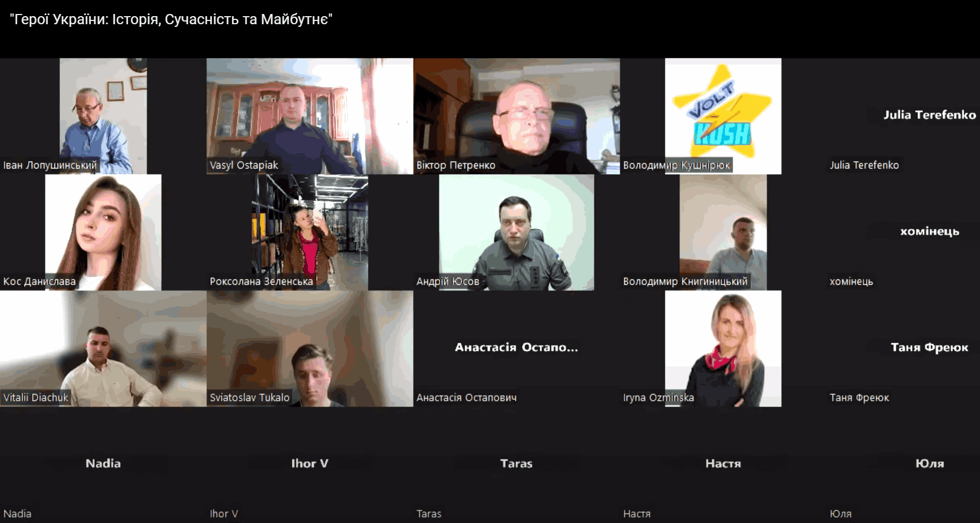Select the Таня Фреюк participant tile

click(903, 348)
